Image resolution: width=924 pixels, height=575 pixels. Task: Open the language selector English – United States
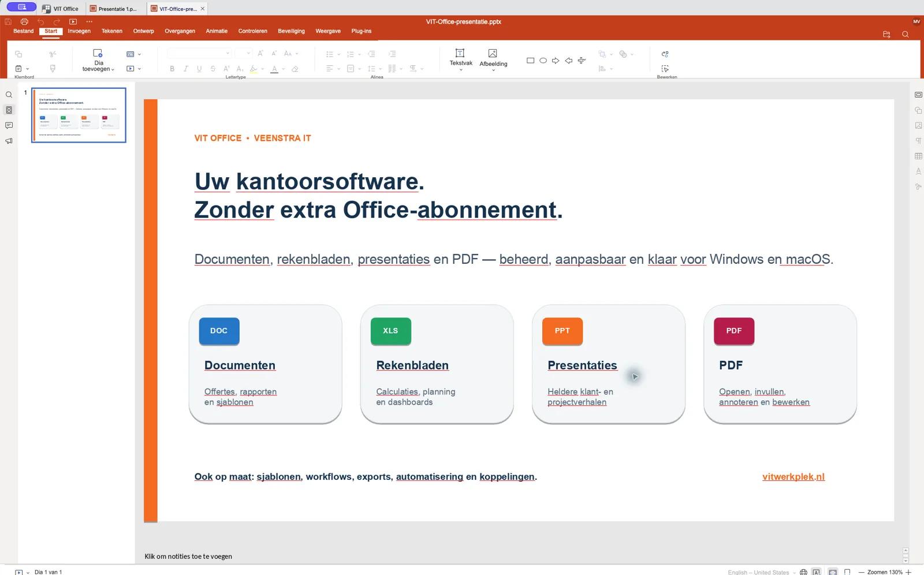762,572
